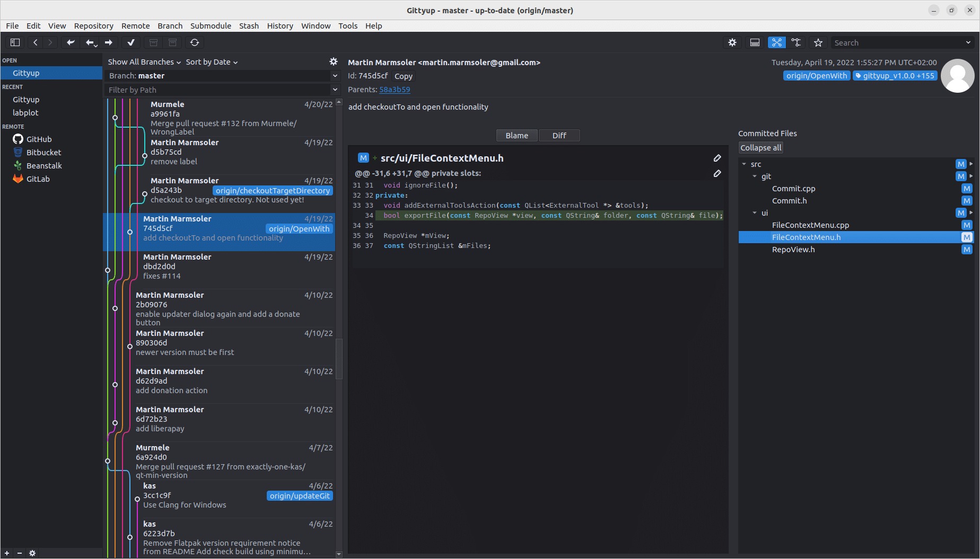Click into the Search field
Image resolution: width=980 pixels, height=559 pixels.
coord(896,42)
